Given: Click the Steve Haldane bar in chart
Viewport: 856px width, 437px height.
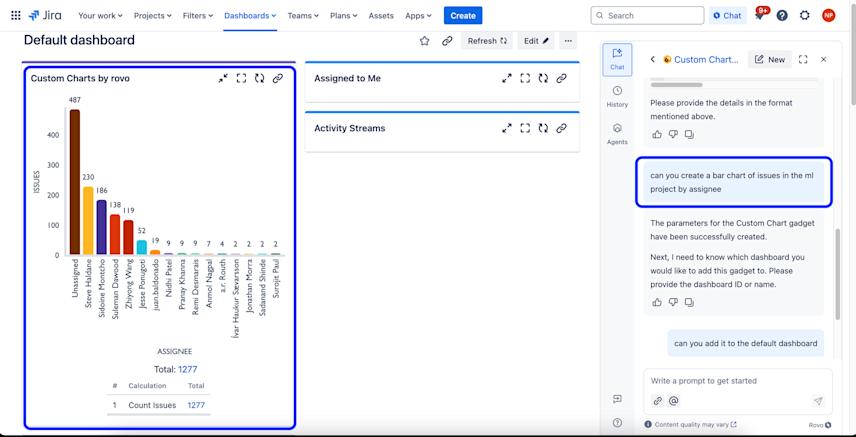Looking at the screenshot, I should (88, 221).
